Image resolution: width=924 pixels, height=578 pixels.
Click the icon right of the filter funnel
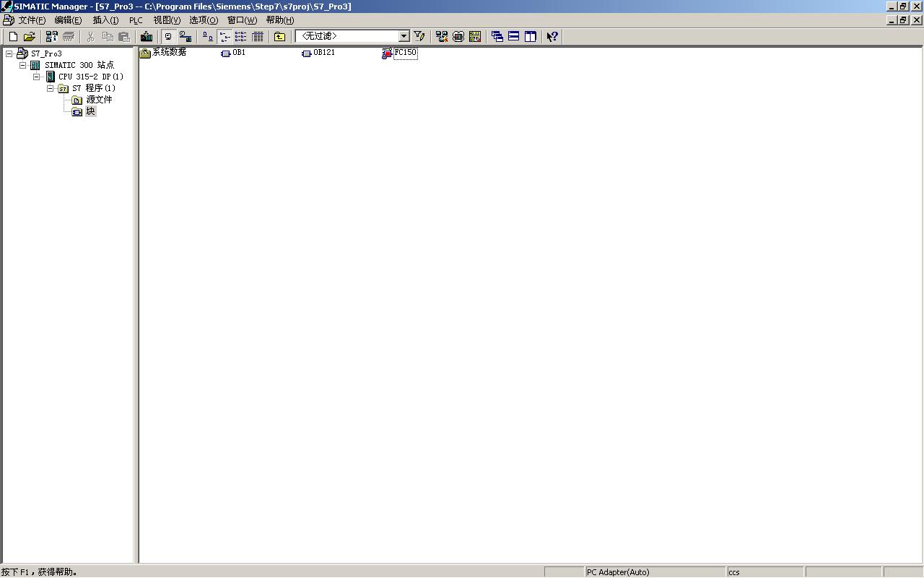(x=441, y=37)
